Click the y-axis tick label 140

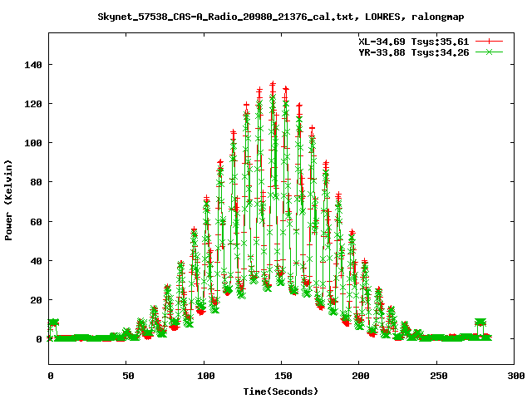point(33,65)
